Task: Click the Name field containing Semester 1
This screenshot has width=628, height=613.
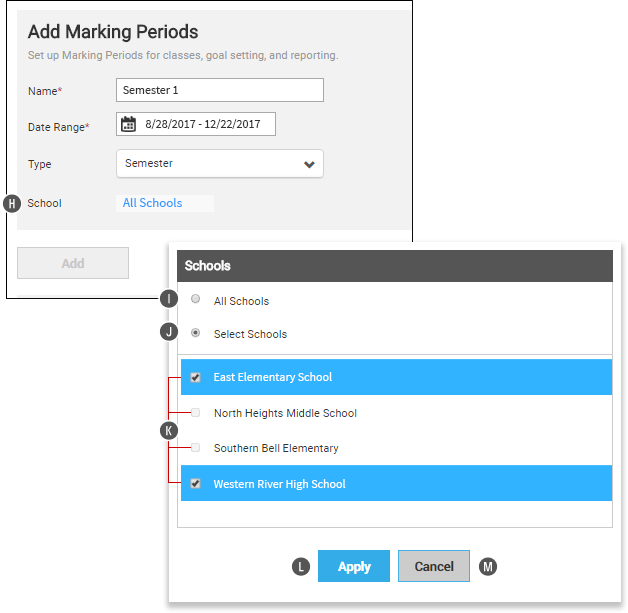Action: pos(220,90)
